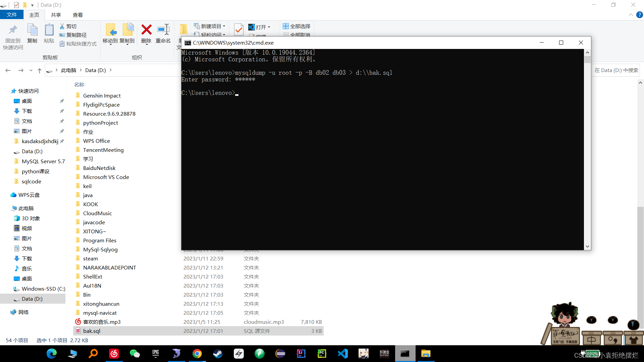Viewport: 644px width, 362px height.
Task: Open File Explorer taskbar icon
Action: click(426, 354)
